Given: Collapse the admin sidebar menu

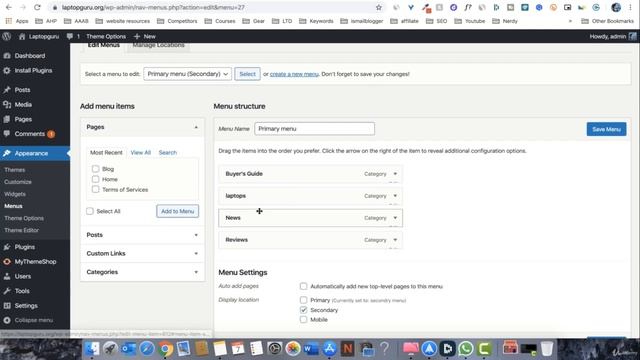Looking at the screenshot, I should tap(33, 320).
